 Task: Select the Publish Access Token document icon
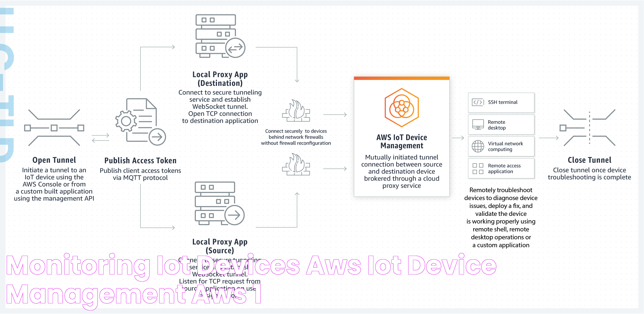(140, 122)
